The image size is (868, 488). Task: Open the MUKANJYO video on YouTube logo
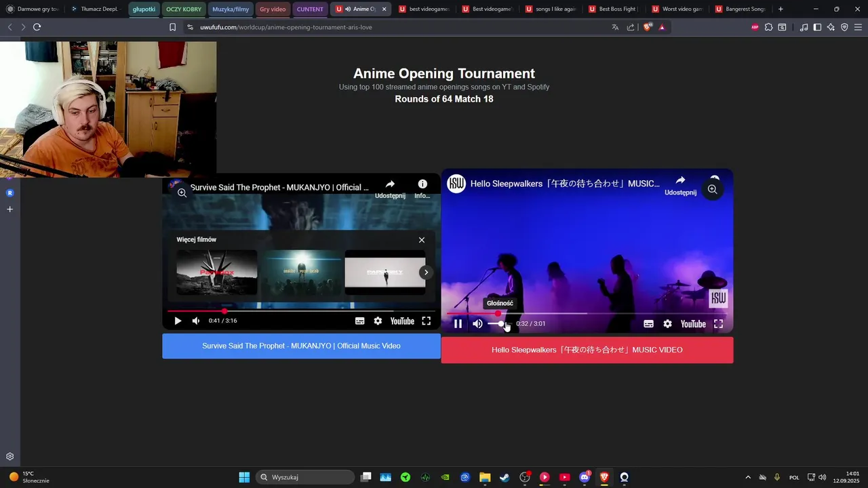pos(402,321)
